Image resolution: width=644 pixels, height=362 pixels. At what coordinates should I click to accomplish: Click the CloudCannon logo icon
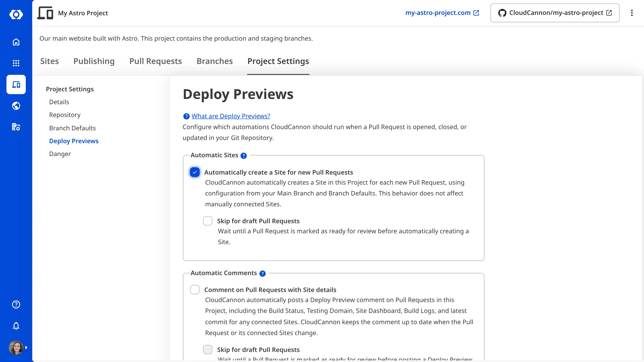16,14
